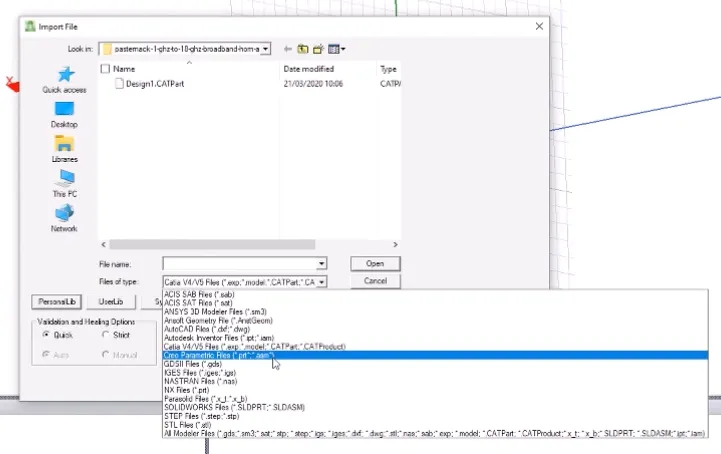Go up one folder level
Image resolution: width=721 pixels, height=454 pixels.
(302, 48)
